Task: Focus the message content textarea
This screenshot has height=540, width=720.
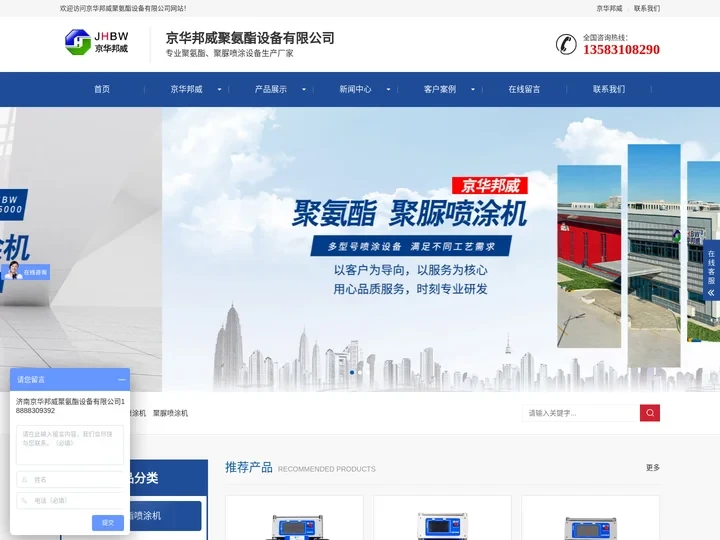Action: [x=70, y=445]
